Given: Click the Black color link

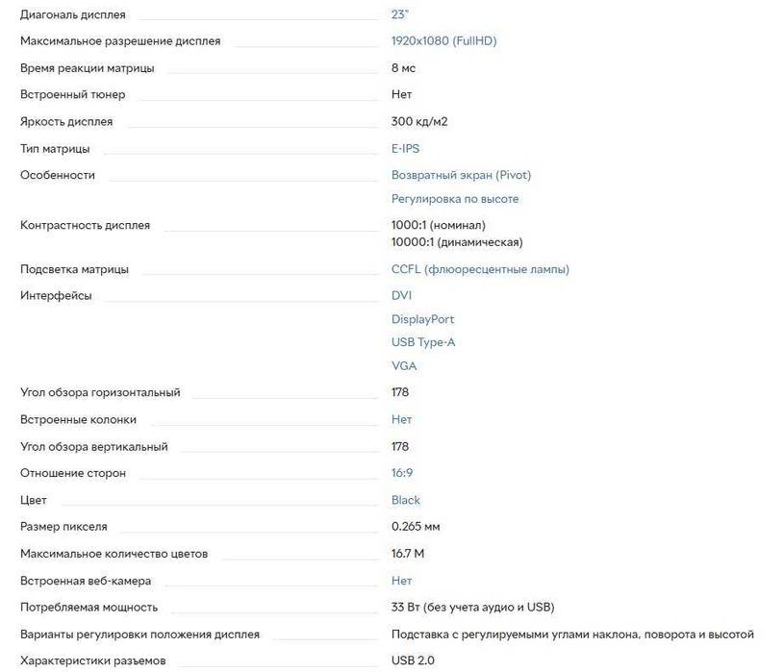Looking at the screenshot, I should 406,500.
